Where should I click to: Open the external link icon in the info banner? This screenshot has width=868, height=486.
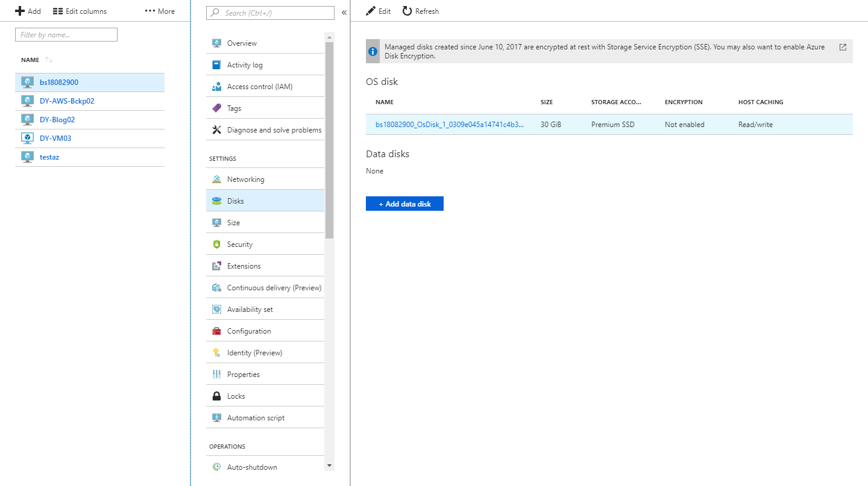pyautogui.click(x=843, y=47)
